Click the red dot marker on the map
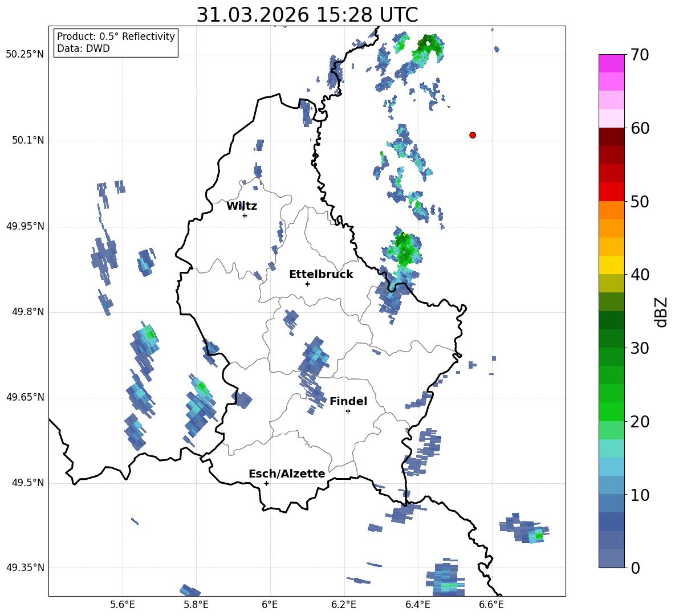The image size is (675, 616). (x=472, y=135)
